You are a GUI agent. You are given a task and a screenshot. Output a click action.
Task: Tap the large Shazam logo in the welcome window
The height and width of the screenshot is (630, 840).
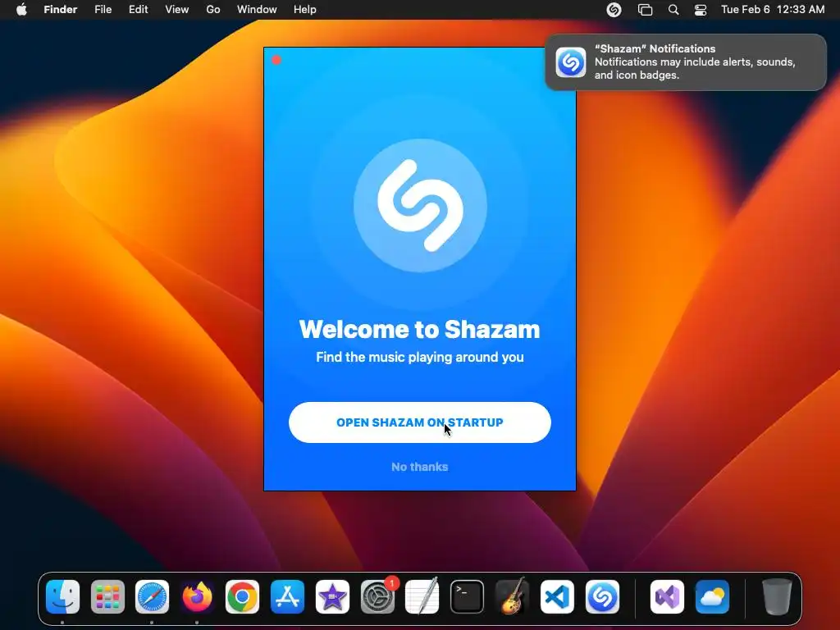[420, 205]
